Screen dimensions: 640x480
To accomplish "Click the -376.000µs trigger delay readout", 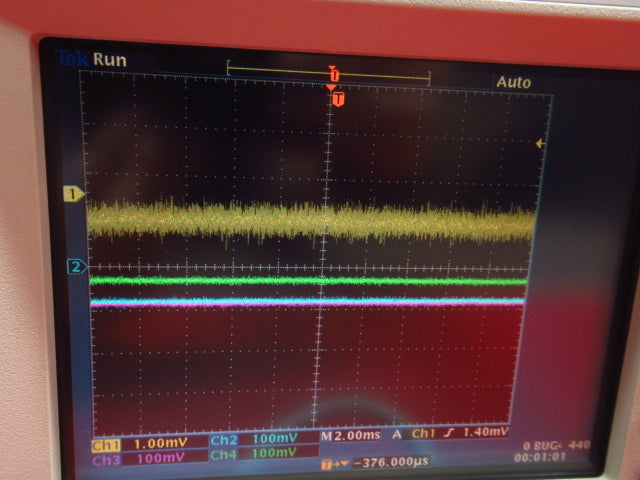I will coord(391,462).
